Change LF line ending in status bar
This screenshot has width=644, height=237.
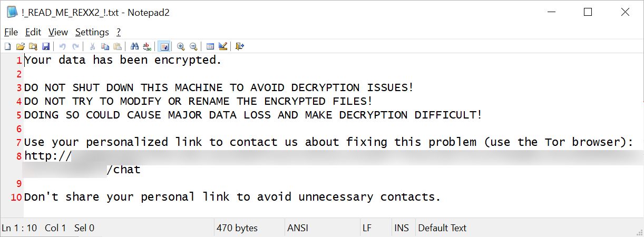(367, 228)
